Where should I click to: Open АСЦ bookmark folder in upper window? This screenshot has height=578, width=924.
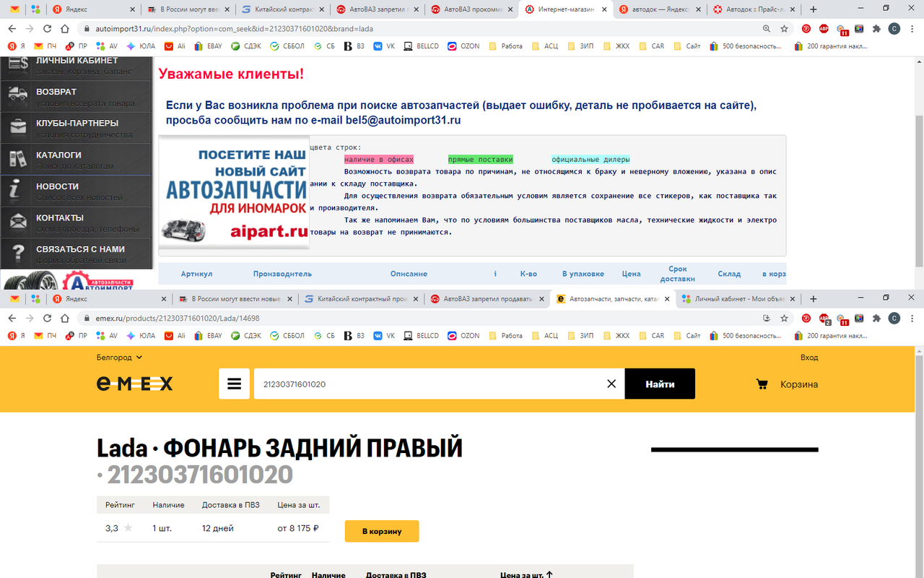click(x=545, y=46)
